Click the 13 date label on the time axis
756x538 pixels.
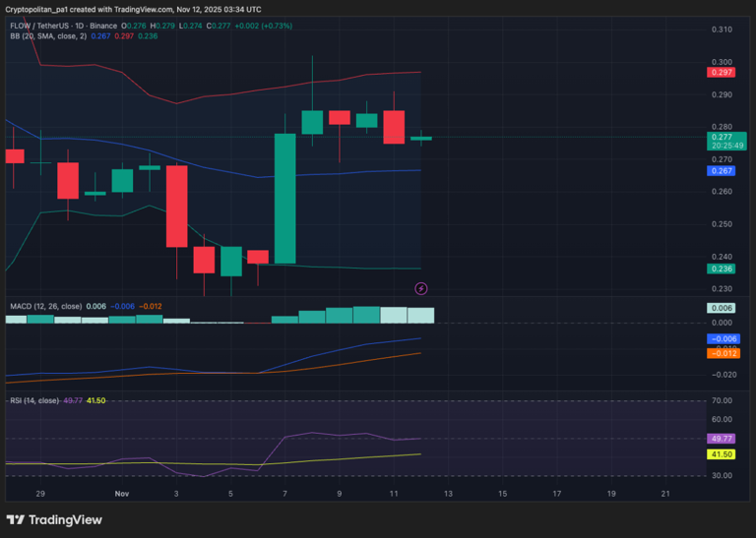coord(448,494)
